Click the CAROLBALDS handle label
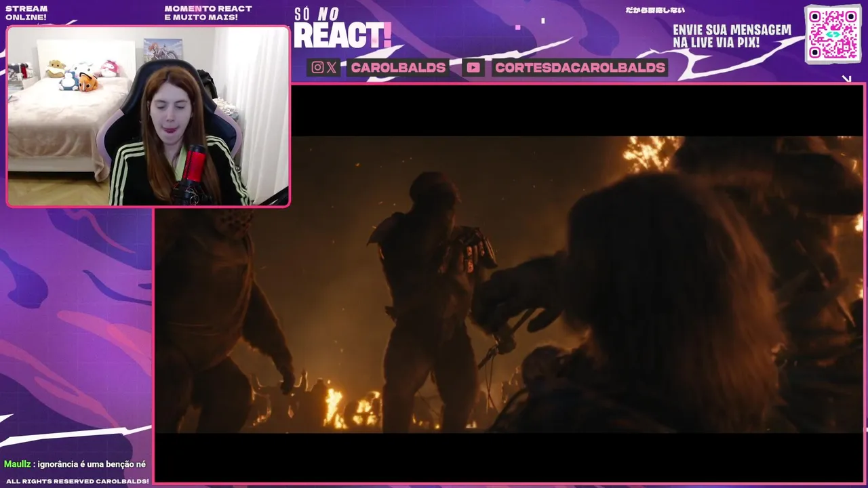Viewport: 868px width, 488px height. tap(398, 67)
